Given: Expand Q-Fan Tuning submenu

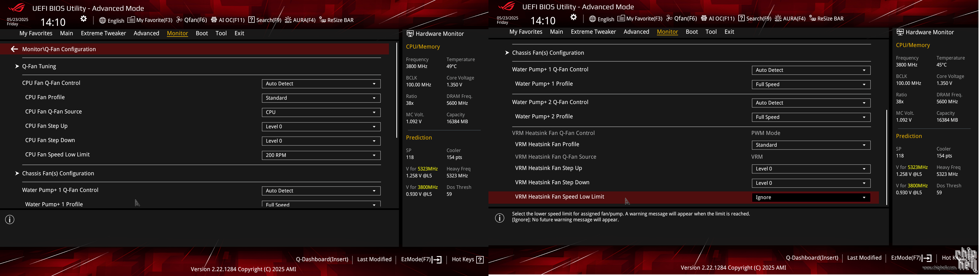Looking at the screenshot, I should tap(39, 66).
